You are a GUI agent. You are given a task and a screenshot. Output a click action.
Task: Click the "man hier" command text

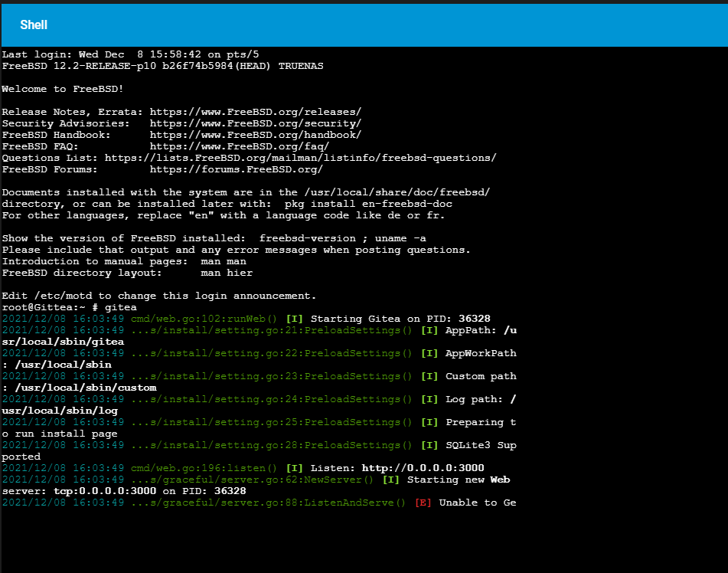pos(227,273)
